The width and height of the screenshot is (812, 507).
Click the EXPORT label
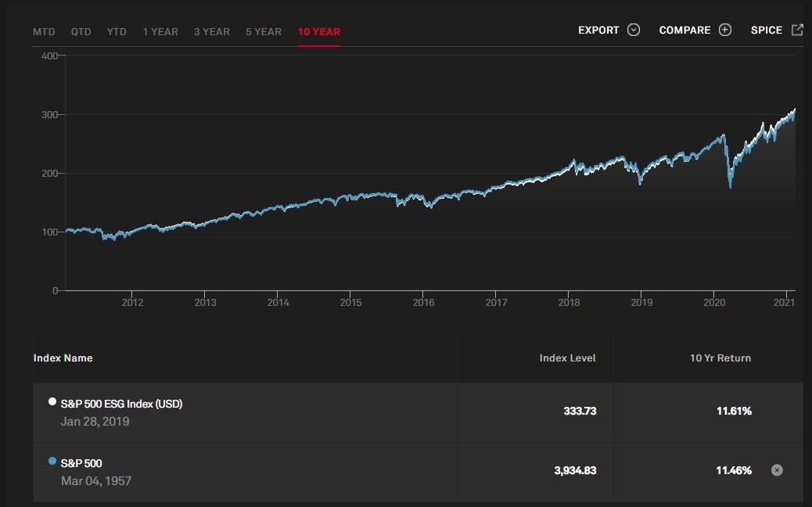[598, 30]
